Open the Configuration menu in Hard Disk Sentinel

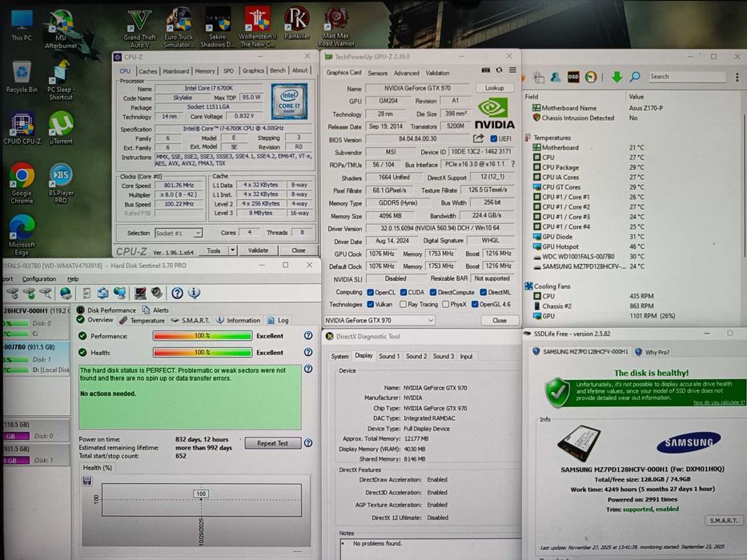point(39,279)
